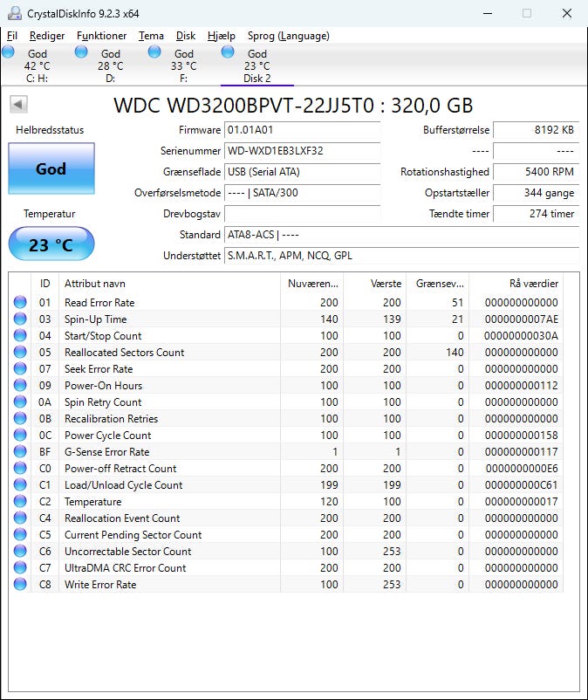Image resolution: width=588 pixels, height=700 pixels.
Task: Click the Værste column header
Action: click(x=375, y=284)
